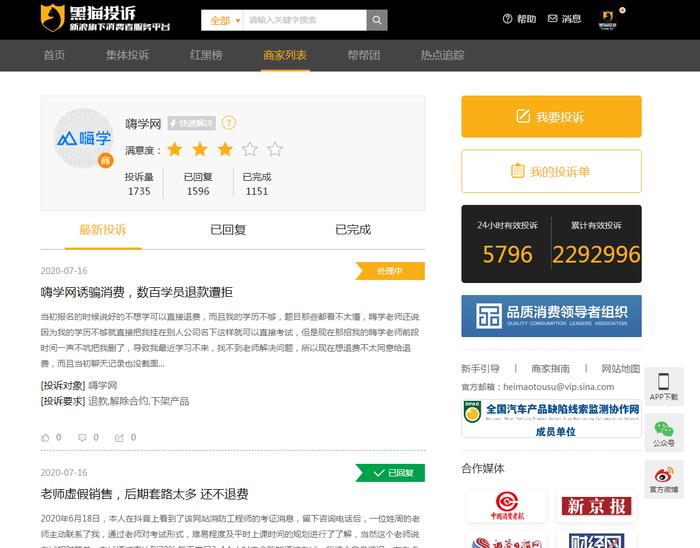This screenshot has width=700, height=548.
Task: Click the 24小时有效投诉 count 5796
Action: [508, 254]
